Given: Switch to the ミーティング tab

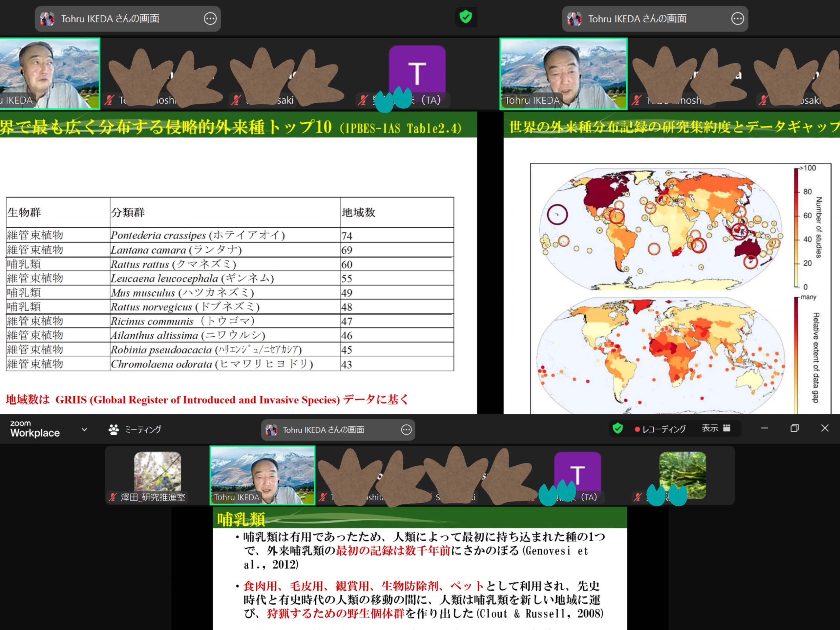Looking at the screenshot, I should click(135, 430).
